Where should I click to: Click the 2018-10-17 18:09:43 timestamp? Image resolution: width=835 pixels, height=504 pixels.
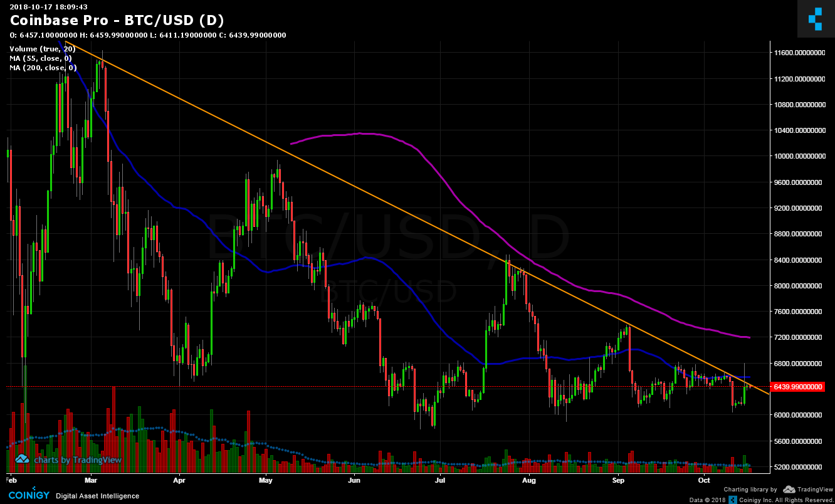click(x=48, y=7)
